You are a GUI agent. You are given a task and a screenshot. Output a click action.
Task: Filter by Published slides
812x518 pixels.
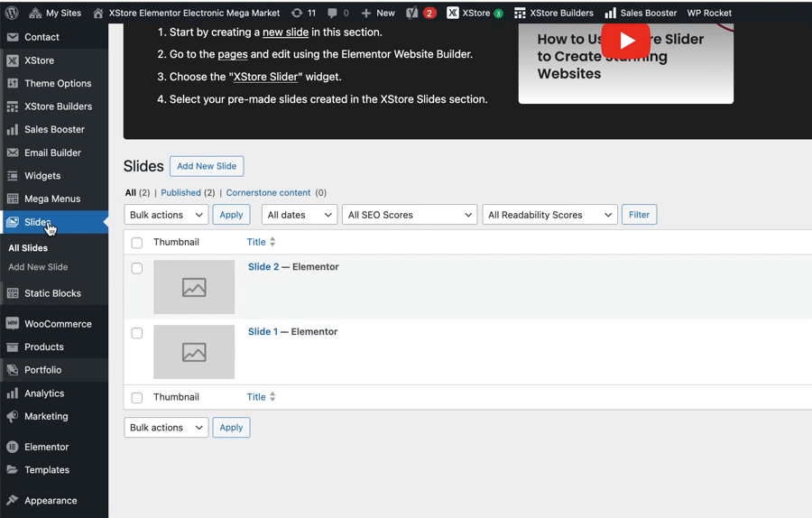tap(180, 193)
